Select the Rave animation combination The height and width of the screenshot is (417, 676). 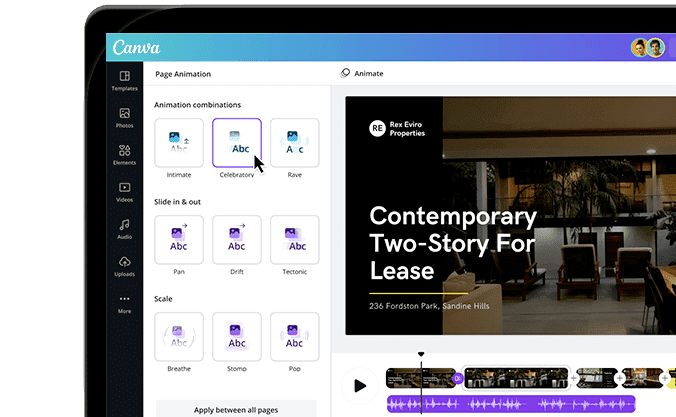[294, 143]
